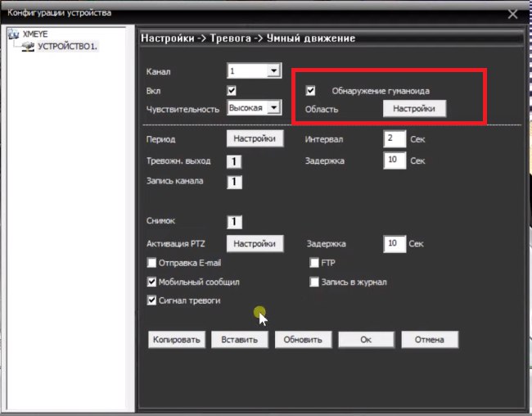Open Период Настройки button
The image size is (532, 416).
tap(255, 138)
